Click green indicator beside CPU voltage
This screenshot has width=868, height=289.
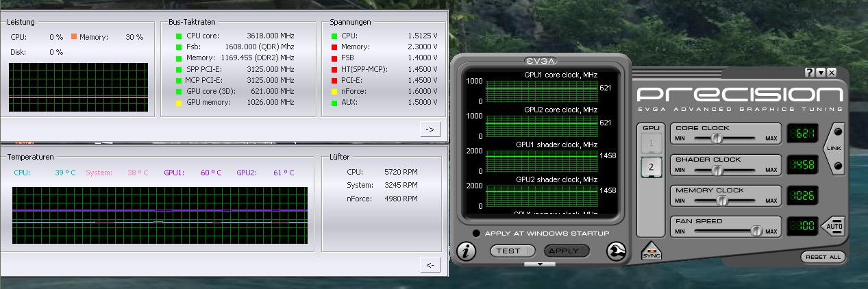(334, 36)
